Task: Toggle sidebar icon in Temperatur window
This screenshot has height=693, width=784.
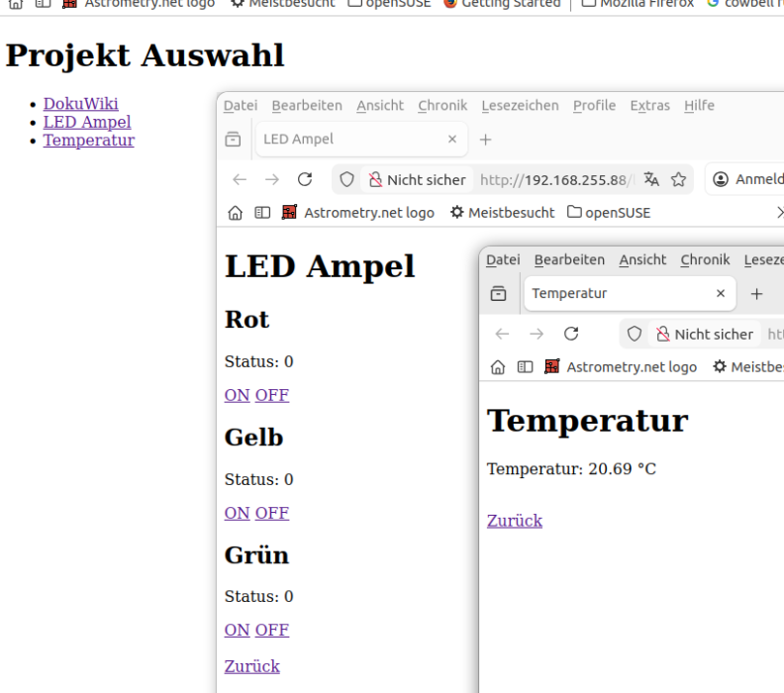Action: pos(525,367)
